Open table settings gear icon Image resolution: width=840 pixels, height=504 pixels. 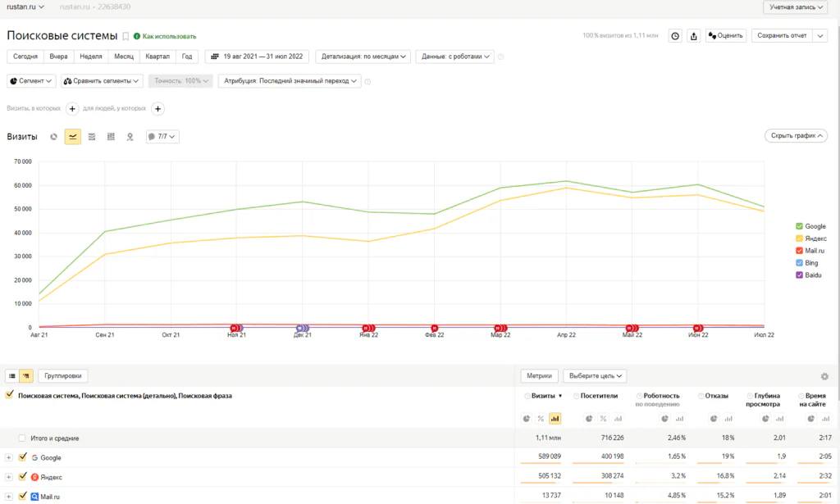pyautogui.click(x=824, y=377)
